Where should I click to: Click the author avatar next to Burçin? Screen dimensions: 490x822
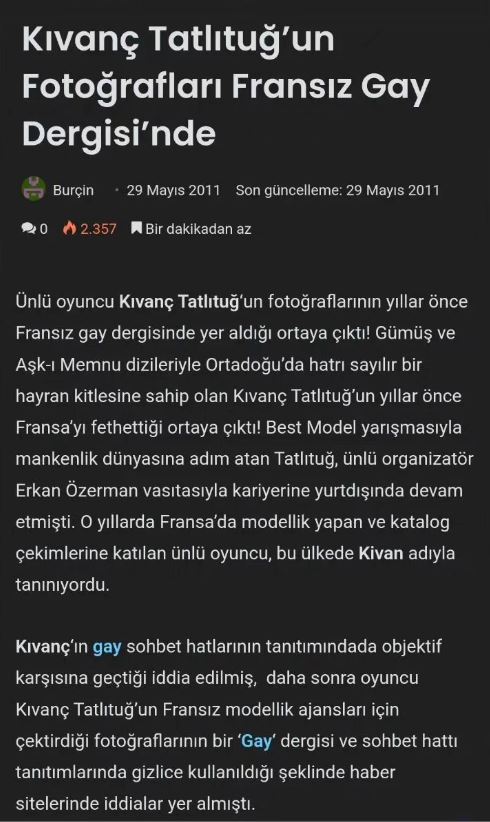(x=34, y=189)
